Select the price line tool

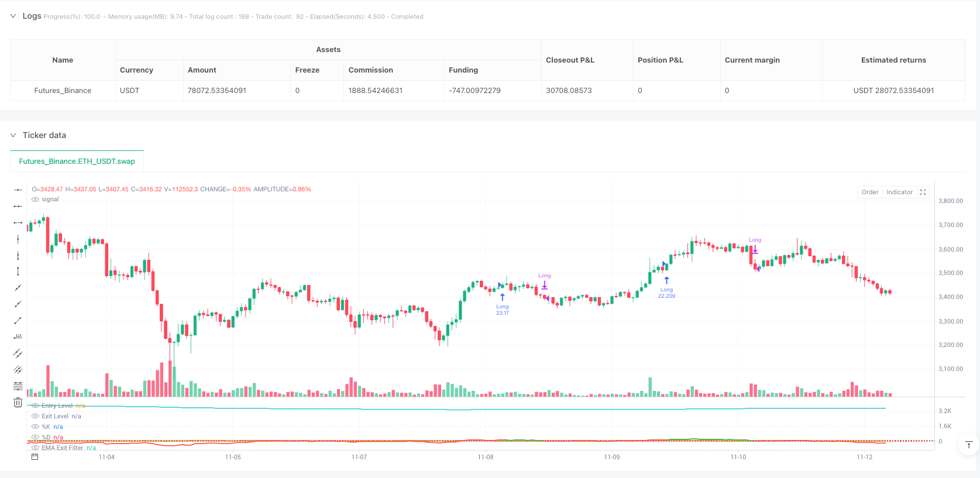(18, 337)
